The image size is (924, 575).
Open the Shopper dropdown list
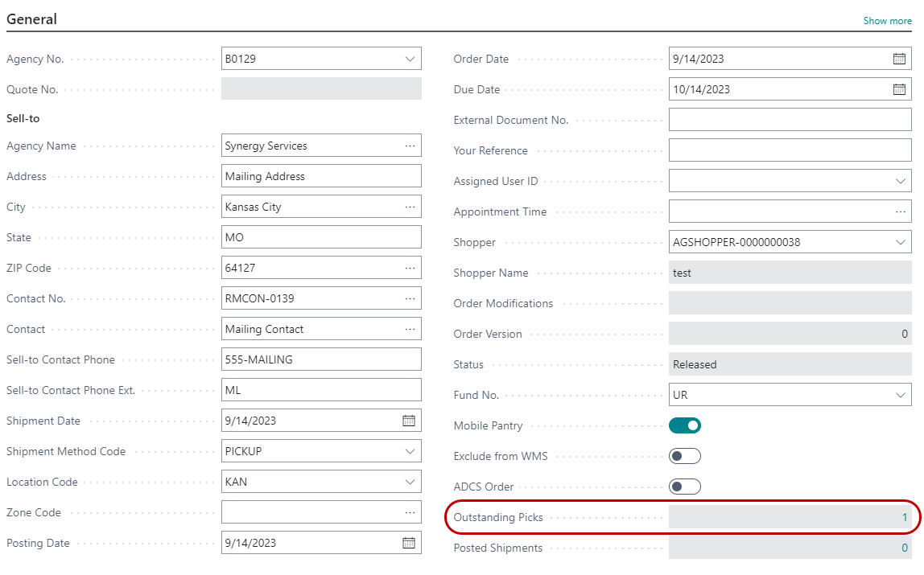point(901,242)
